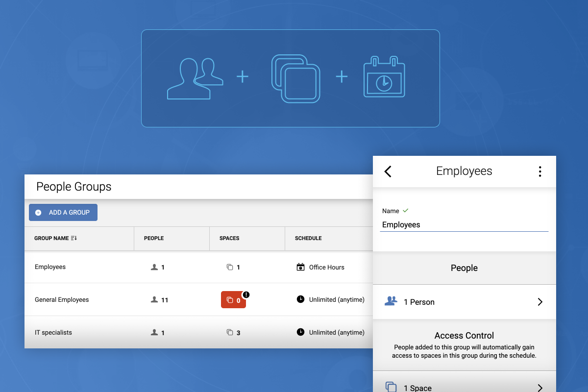The height and width of the screenshot is (392, 588).
Task: Expand the 1 Space row chevron
Action: (x=540, y=388)
